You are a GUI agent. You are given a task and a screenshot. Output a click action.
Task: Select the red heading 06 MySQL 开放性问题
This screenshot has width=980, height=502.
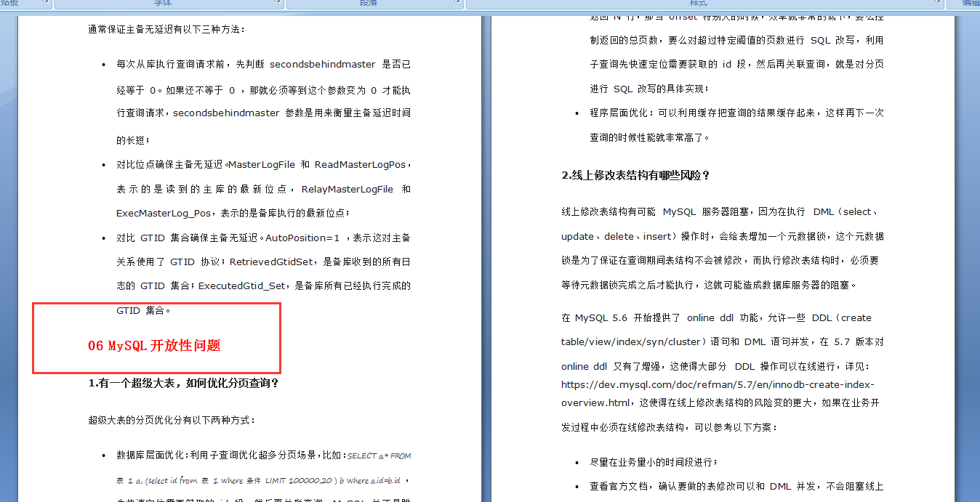click(155, 344)
